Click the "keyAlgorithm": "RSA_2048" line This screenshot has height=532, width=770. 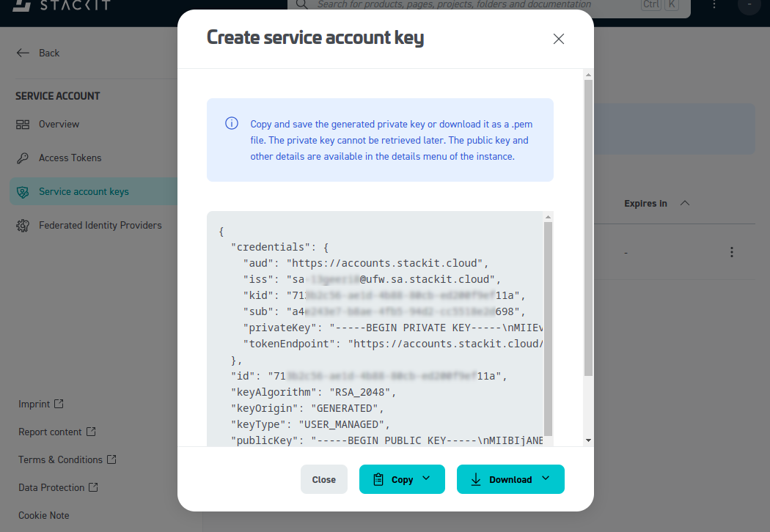[313, 392]
